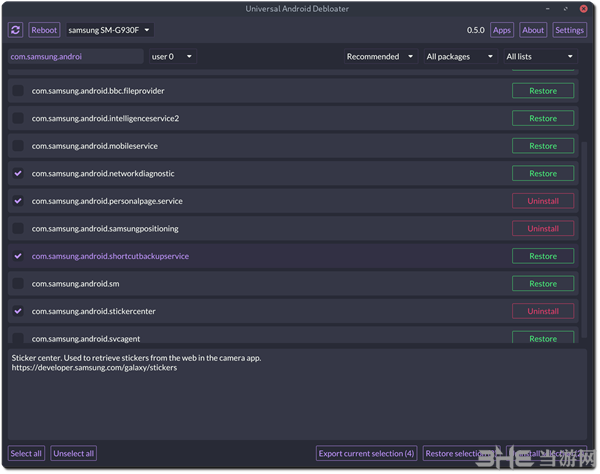Restore the shortcutbackupservice package

click(543, 256)
